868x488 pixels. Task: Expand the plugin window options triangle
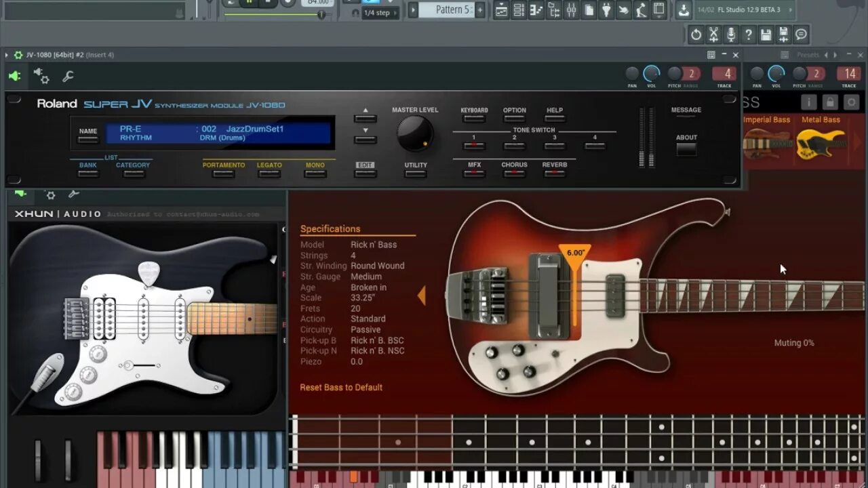[x=7, y=54]
